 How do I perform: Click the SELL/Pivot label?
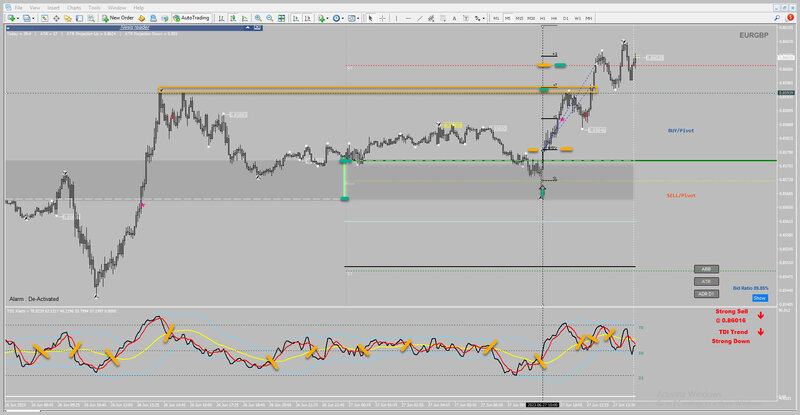click(x=681, y=196)
